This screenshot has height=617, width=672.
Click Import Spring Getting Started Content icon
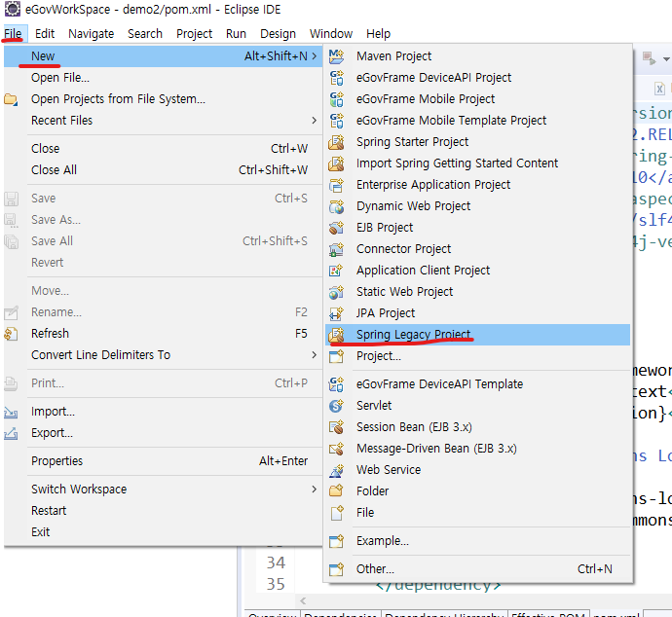tap(336, 163)
